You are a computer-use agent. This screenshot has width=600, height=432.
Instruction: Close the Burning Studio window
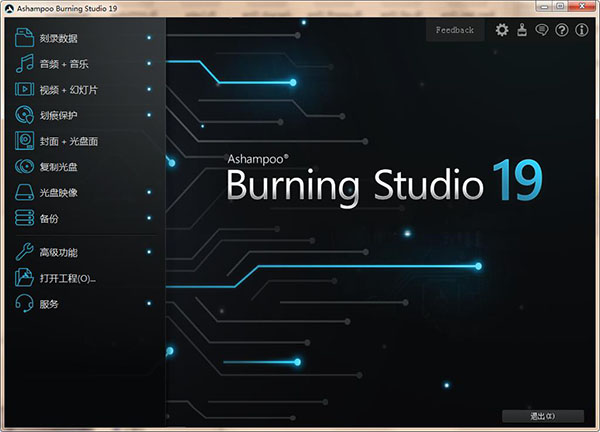tap(582, 6)
